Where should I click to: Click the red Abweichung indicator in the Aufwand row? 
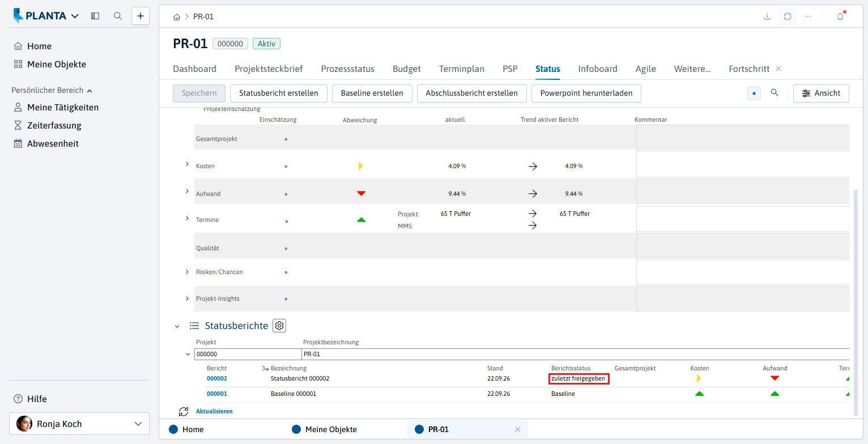[361, 194]
